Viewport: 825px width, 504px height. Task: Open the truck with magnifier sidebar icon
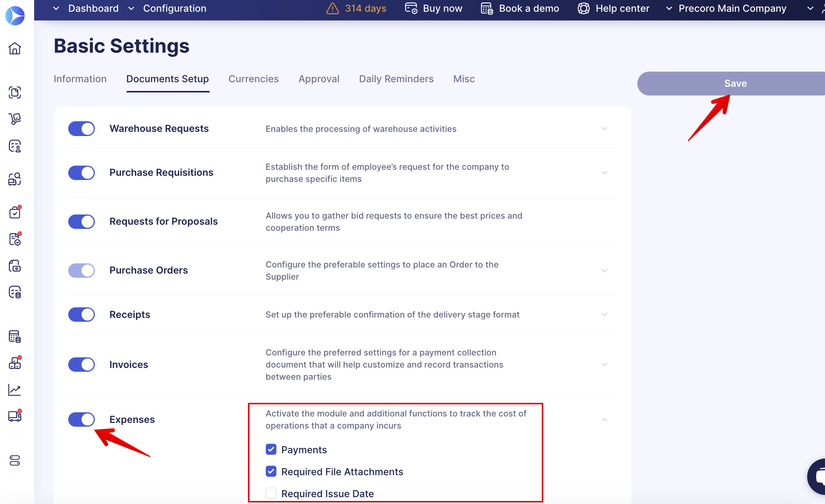(x=15, y=179)
